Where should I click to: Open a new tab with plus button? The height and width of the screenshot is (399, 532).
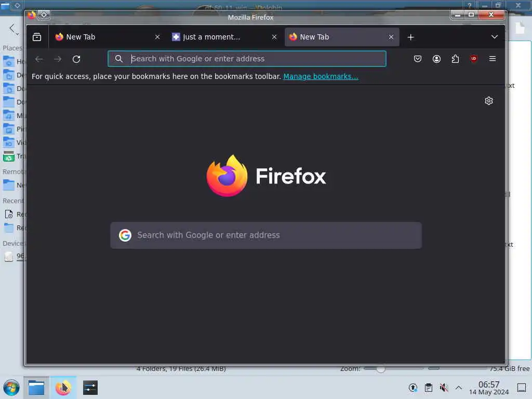point(410,37)
